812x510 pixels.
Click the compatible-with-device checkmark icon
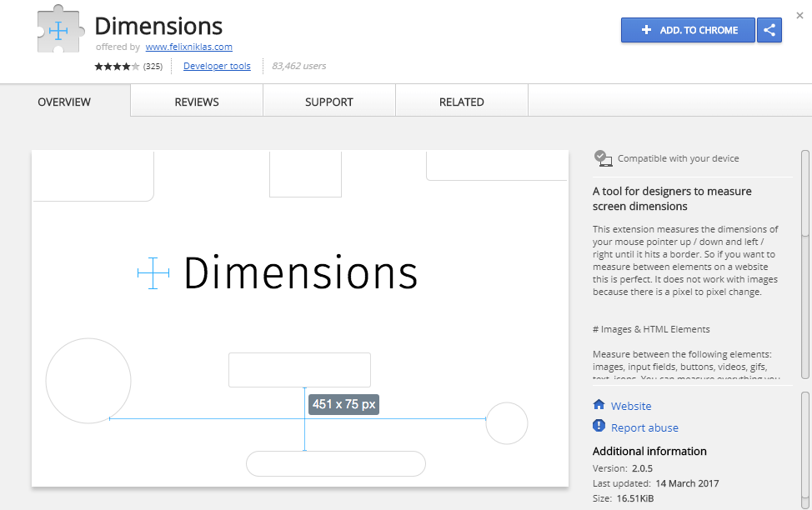602,157
